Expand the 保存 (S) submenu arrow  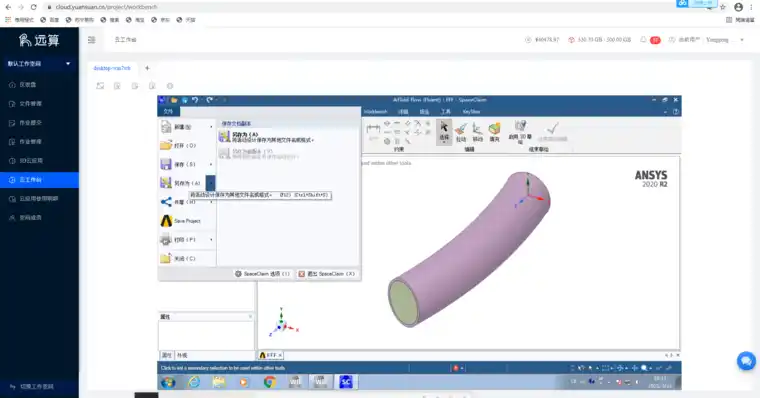click(211, 164)
